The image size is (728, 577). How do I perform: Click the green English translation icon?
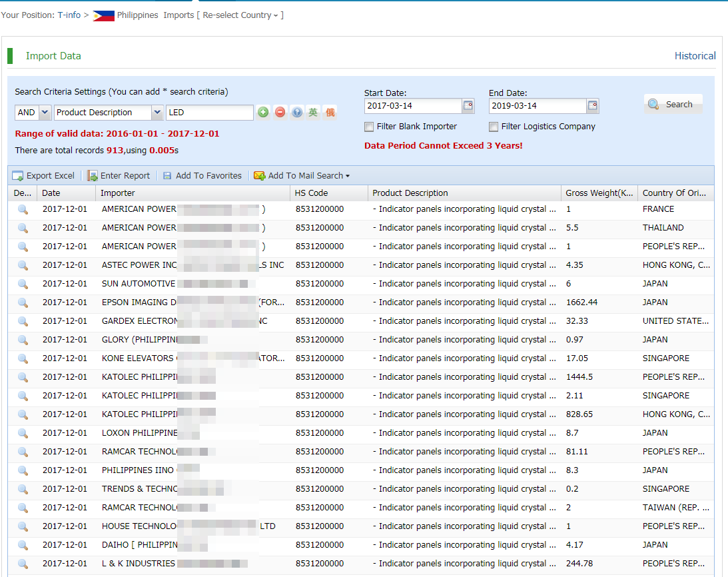click(x=313, y=113)
